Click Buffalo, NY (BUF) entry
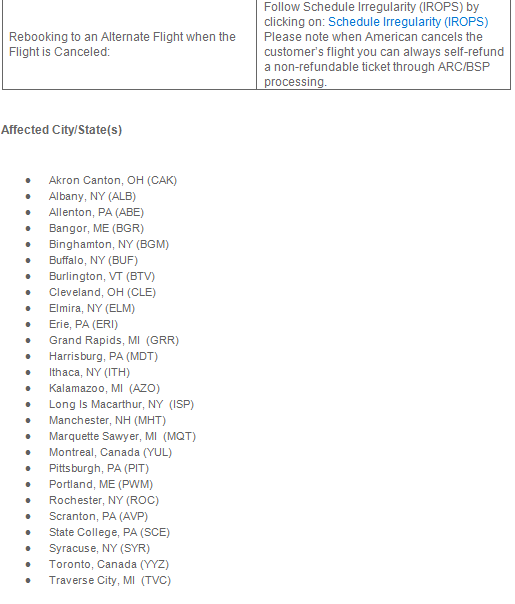The image size is (515, 604). click(93, 260)
